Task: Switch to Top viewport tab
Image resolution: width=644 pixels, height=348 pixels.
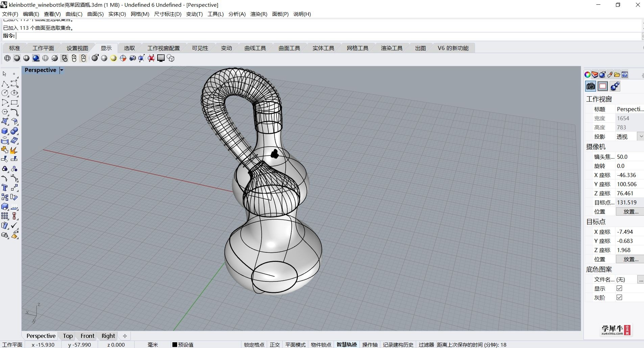Action: point(68,336)
